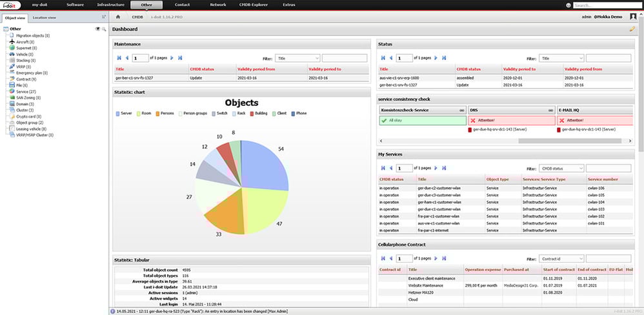Go to last page in My Services widget
This screenshot has height=315, width=644.
(444, 168)
